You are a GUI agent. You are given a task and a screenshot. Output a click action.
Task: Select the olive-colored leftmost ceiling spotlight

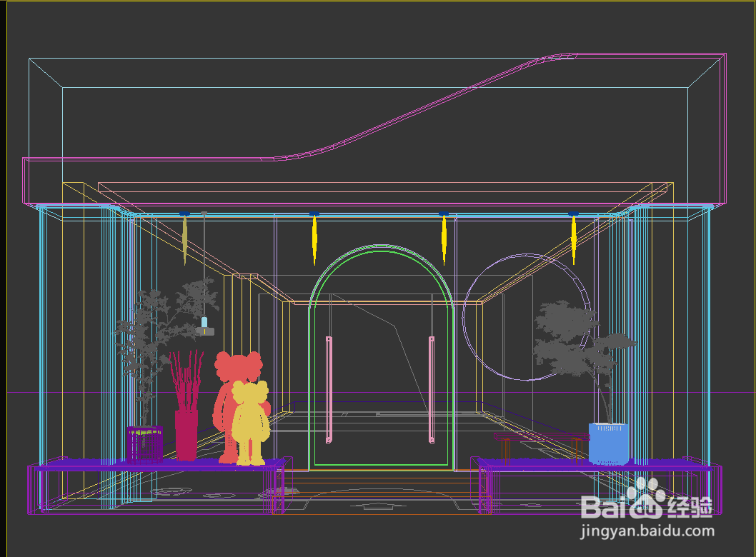pyautogui.click(x=184, y=239)
